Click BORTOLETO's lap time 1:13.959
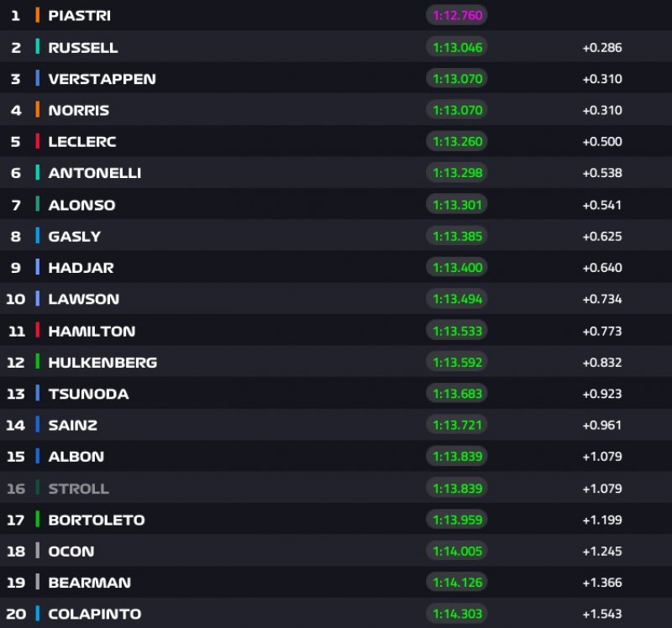The width and height of the screenshot is (672, 628). [x=457, y=520]
